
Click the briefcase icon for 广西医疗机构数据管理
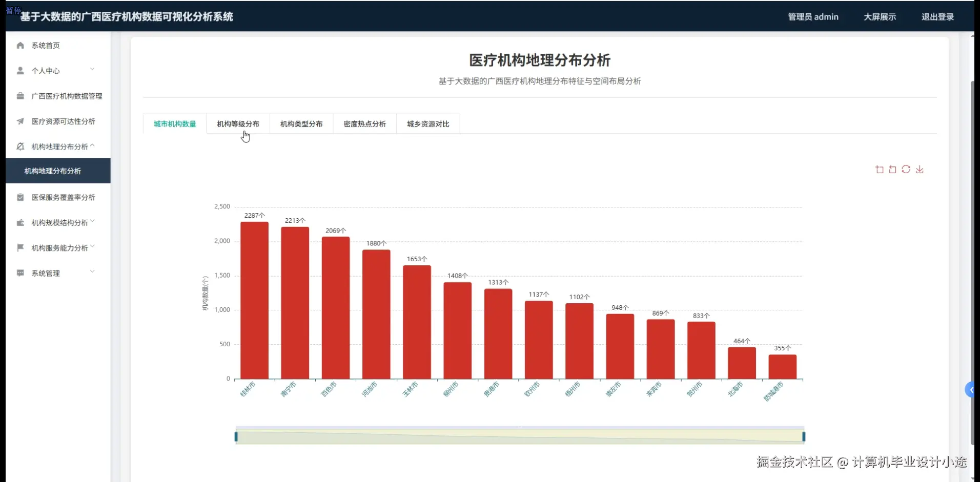(x=20, y=96)
